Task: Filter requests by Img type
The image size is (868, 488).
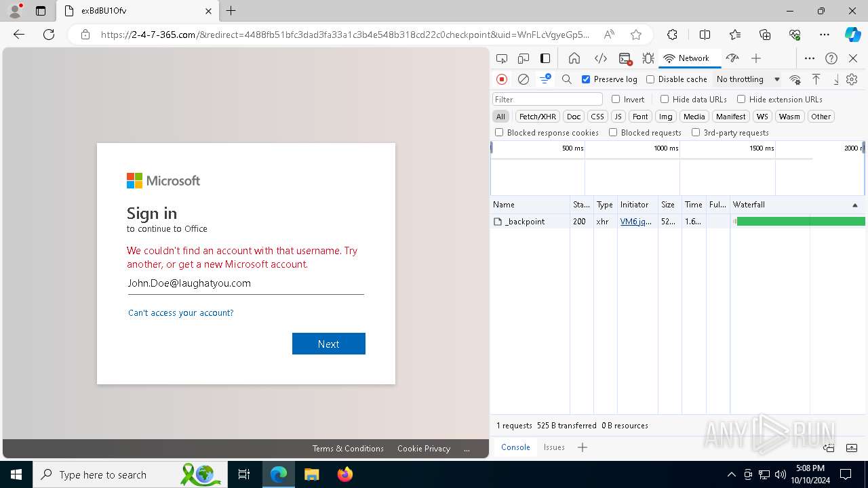Action: tap(666, 117)
